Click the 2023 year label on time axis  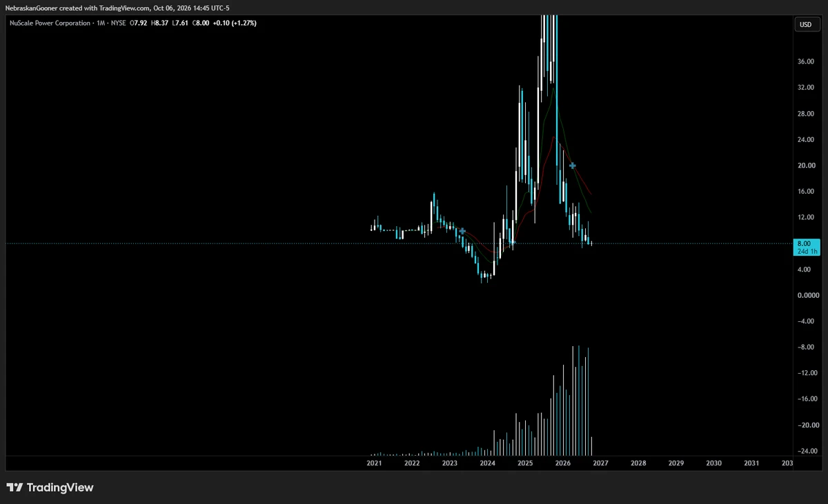(x=450, y=463)
